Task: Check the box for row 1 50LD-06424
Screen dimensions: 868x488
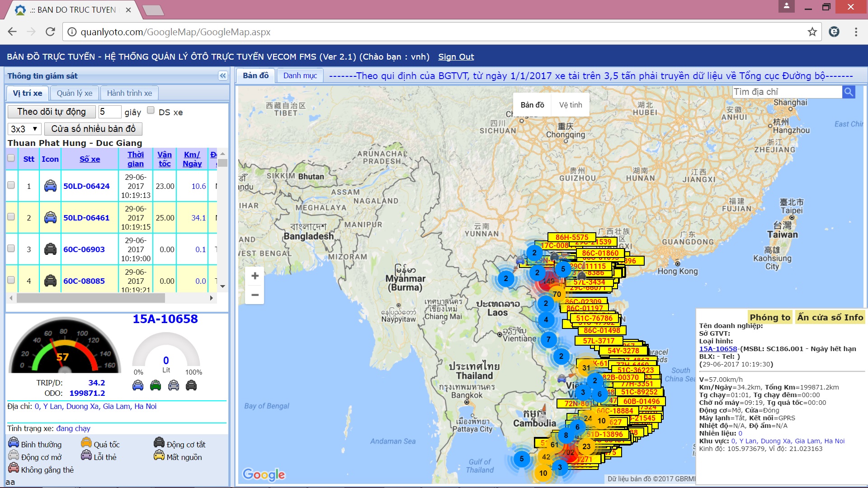Action: pos(11,185)
